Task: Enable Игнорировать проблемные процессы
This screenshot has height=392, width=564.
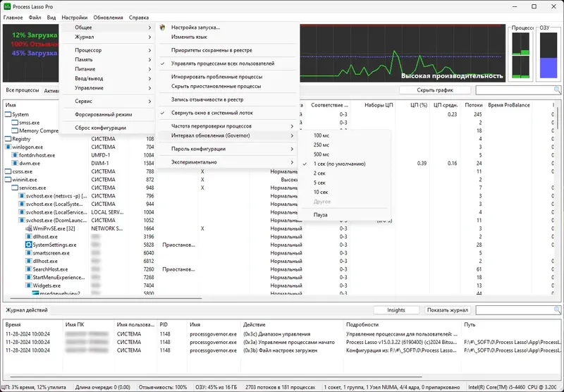Action: [x=228, y=77]
